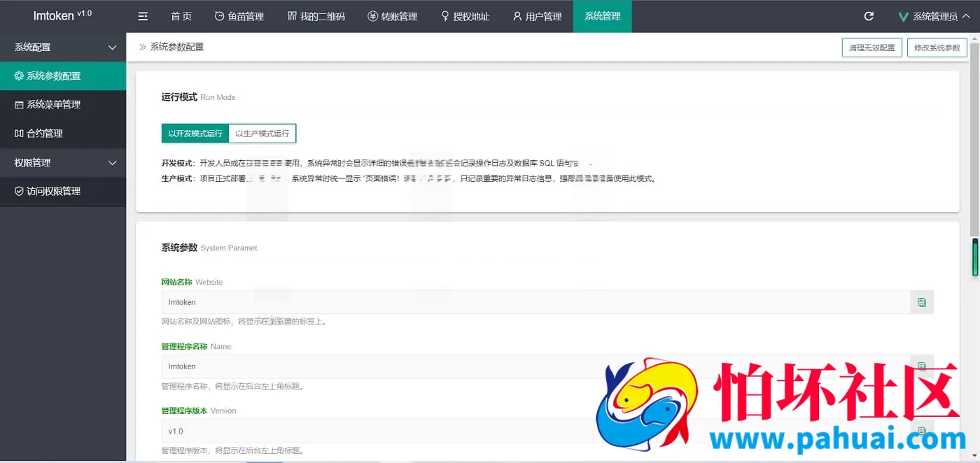The image size is (980, 463).
Task: Click the refresh icon in top bar
Action: pyautogui.click(x=869, y=16)
